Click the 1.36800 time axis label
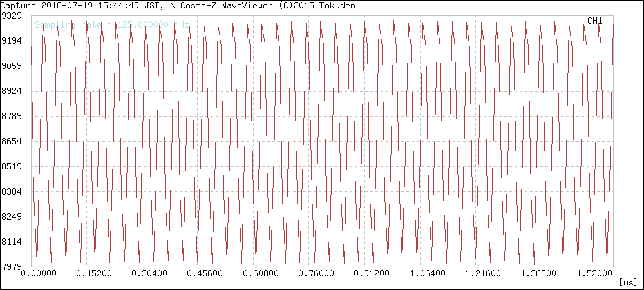This screenshot has height=290, width=644. tap(538, 274)
